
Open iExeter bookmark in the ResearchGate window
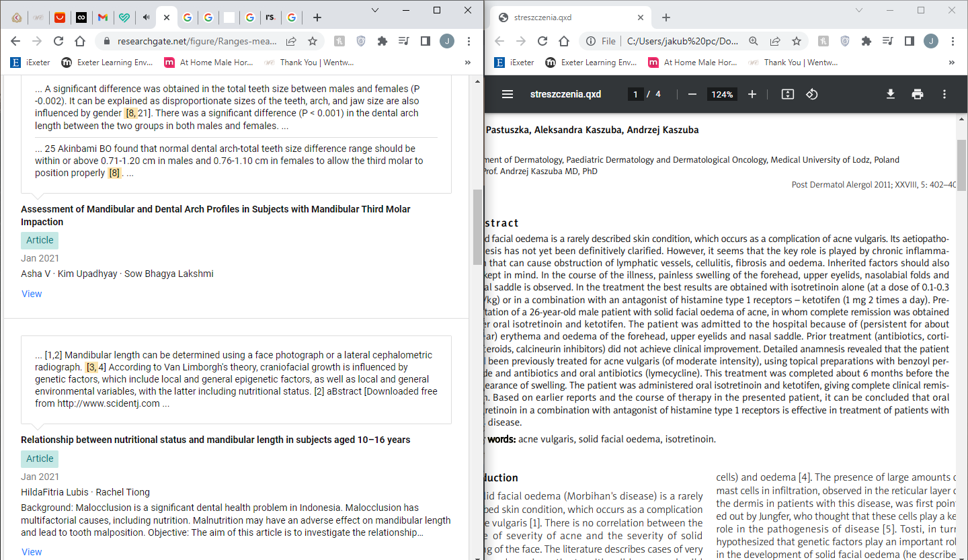30,63
